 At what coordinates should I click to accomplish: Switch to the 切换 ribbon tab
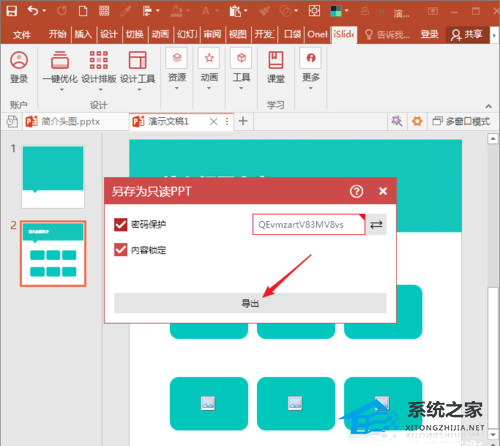(x=135, y=34)
